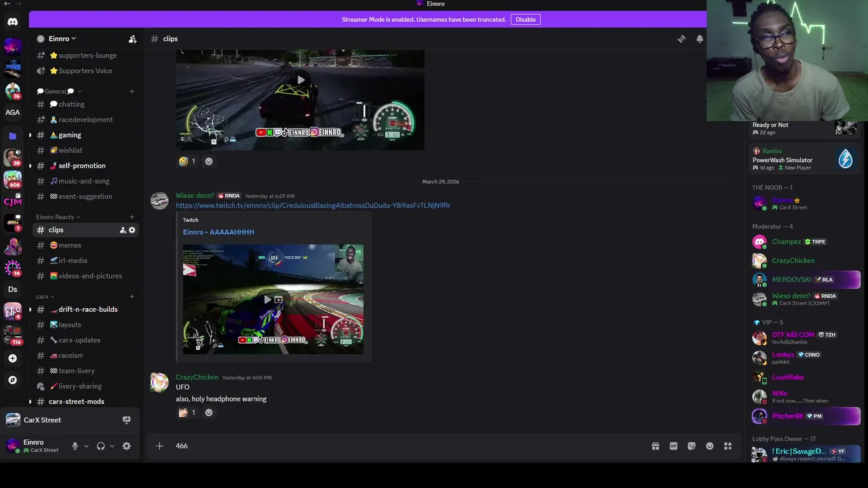Open the event-suggestion channel

tap(85, 197)
